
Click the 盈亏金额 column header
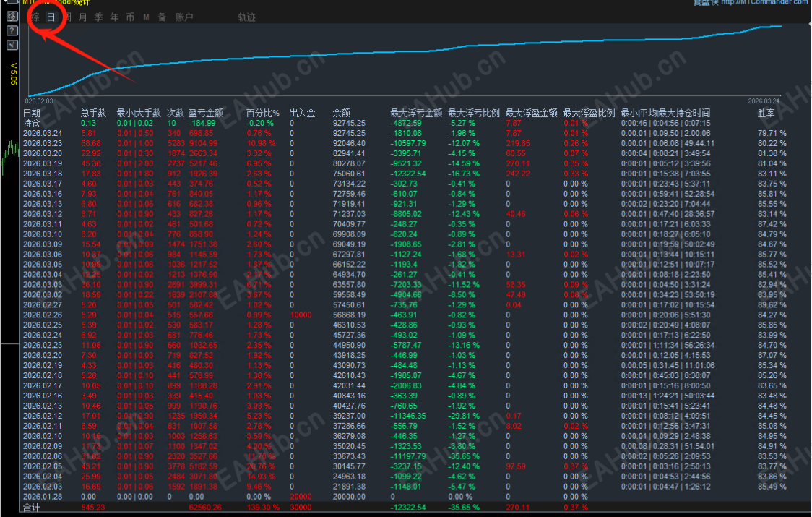206,113
